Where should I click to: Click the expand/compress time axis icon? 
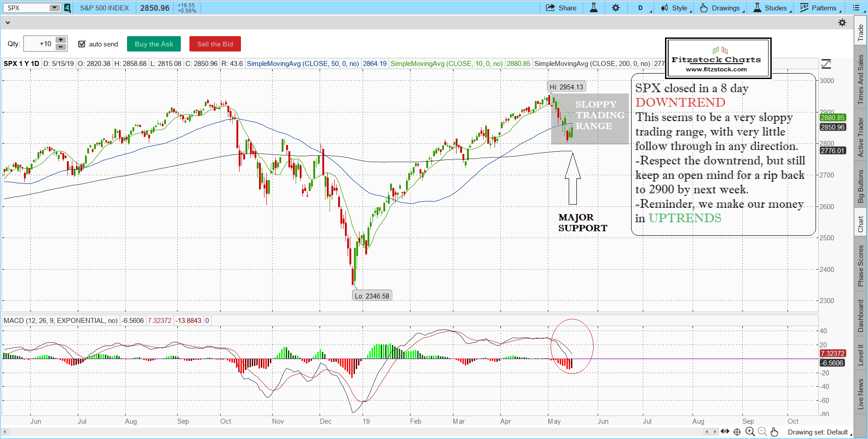click(x=725, y=431)
